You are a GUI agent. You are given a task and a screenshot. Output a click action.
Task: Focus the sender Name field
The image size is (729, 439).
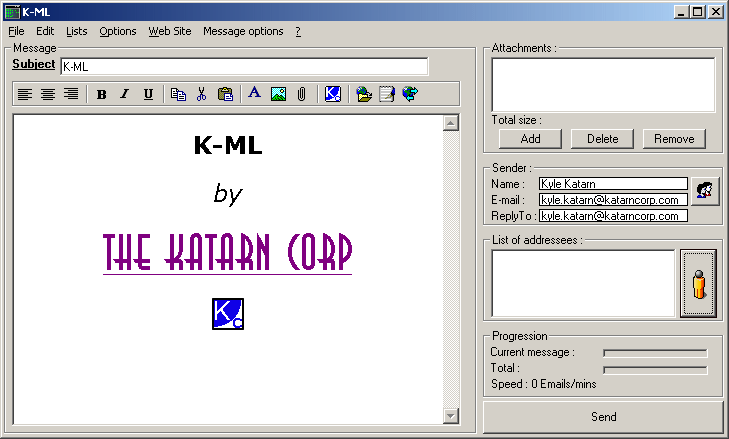coord(613,184)
